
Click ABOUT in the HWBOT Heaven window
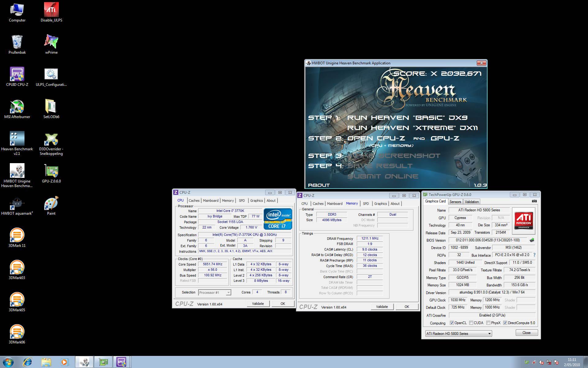(319, 185)
